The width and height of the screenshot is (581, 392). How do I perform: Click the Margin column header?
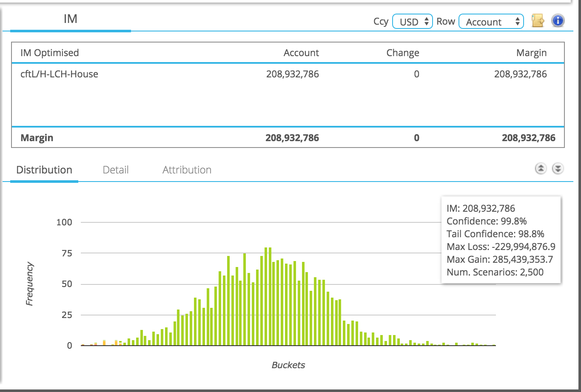pos(531,53)
